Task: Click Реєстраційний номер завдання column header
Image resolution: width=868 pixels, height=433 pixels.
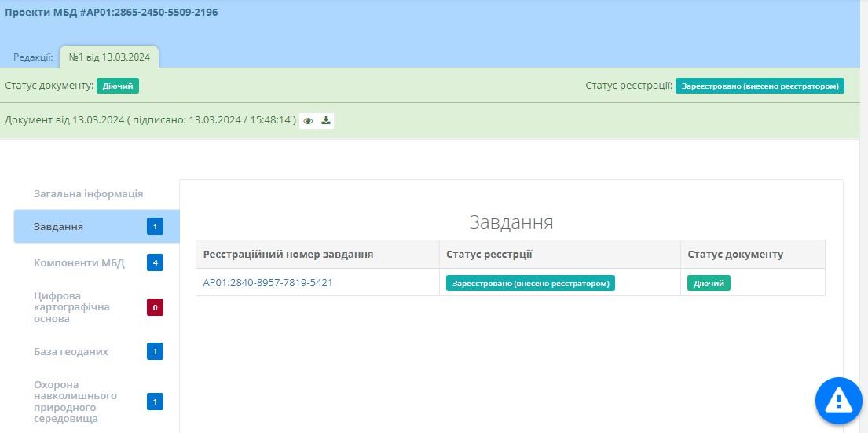Action: point(288,255)
